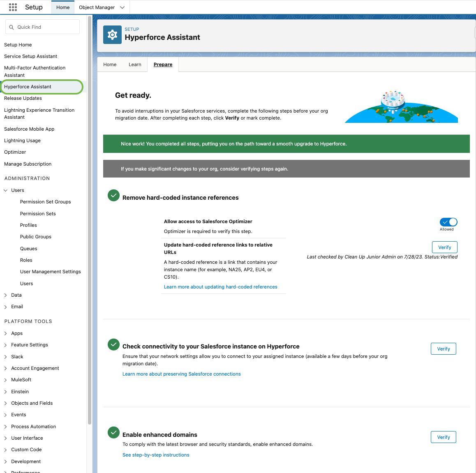Open Permission Set Groups
The height and width of the screenshot is (473, 476).
coord(45,202)
